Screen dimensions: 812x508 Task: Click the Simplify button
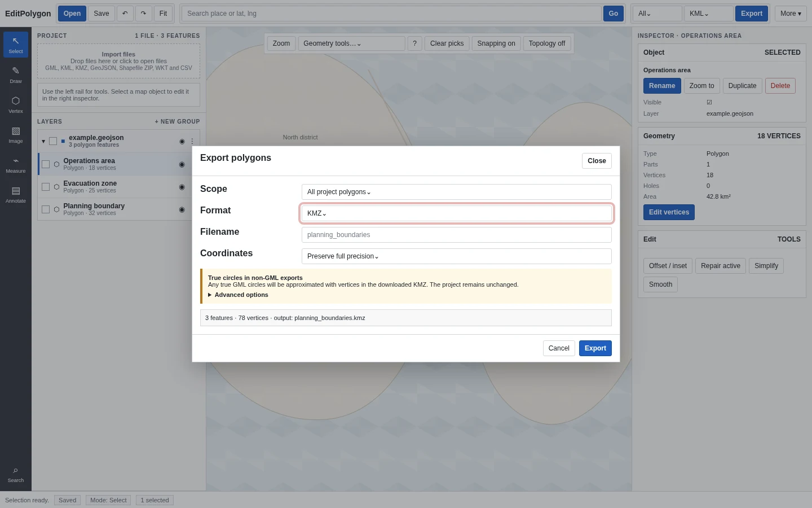coord(766,266)
